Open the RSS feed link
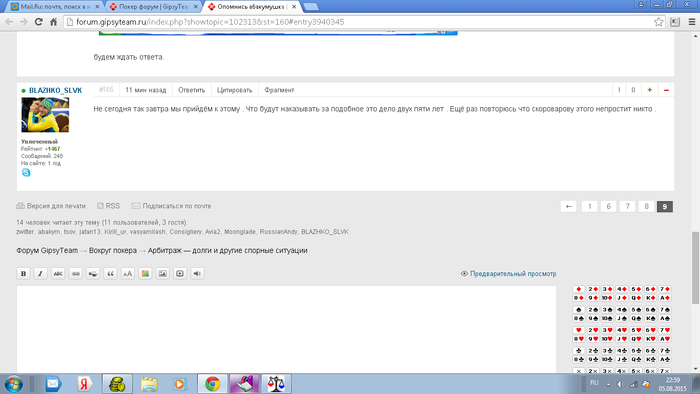Image resolution: width=700 pixels, height=394 pixels. click(108, 206)
